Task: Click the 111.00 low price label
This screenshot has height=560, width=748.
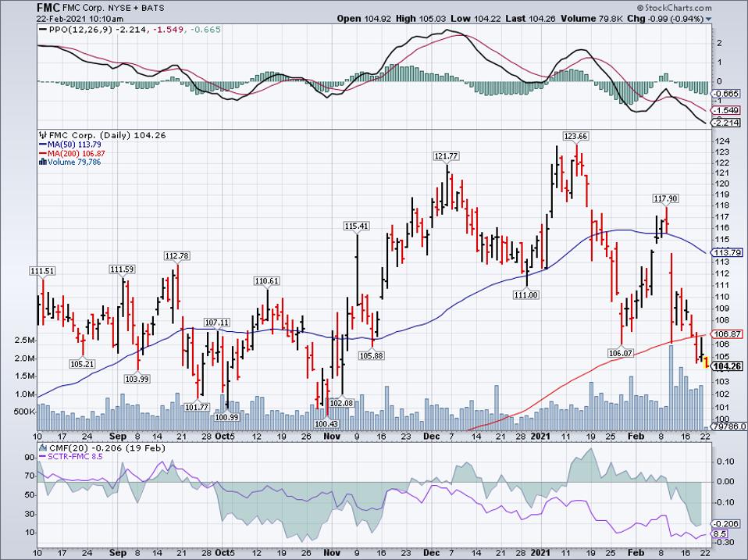Action: [525, 295]
